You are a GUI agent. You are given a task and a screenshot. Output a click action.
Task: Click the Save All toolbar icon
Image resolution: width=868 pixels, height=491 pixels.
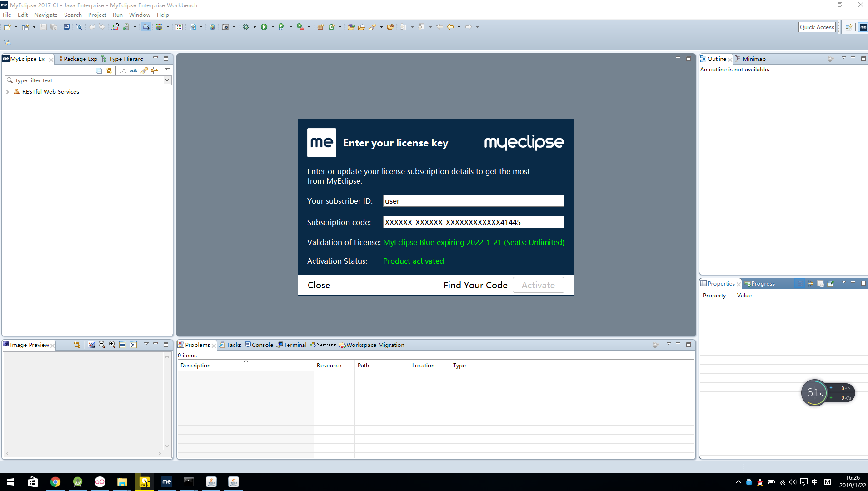[54, 27]
